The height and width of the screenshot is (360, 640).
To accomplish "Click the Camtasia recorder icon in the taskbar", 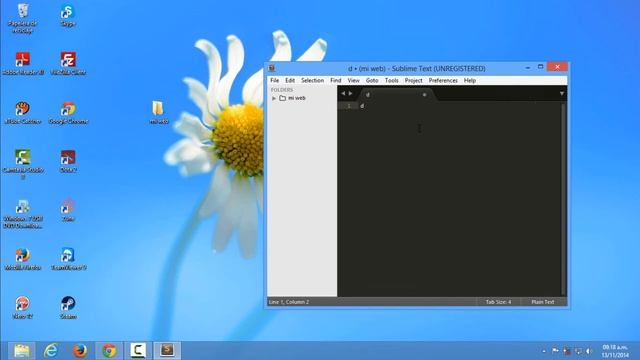I will 138,351.
